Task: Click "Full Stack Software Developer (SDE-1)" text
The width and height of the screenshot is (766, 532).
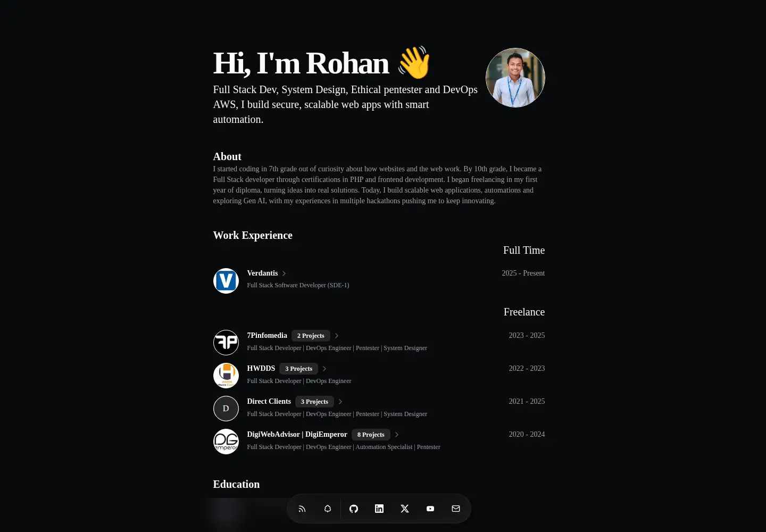Action: (298, 285)
